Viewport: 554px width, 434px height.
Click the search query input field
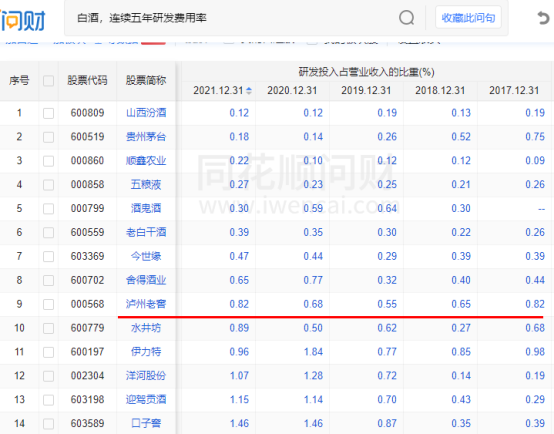pos(233,18)
